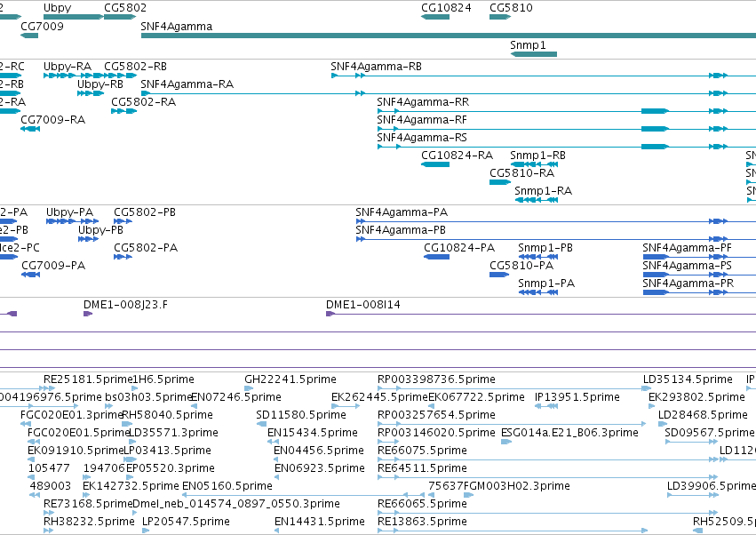Viewport: 756px width, 535px height.
Task: Select EST LD35134.5prime
Action: click(647, 388)
